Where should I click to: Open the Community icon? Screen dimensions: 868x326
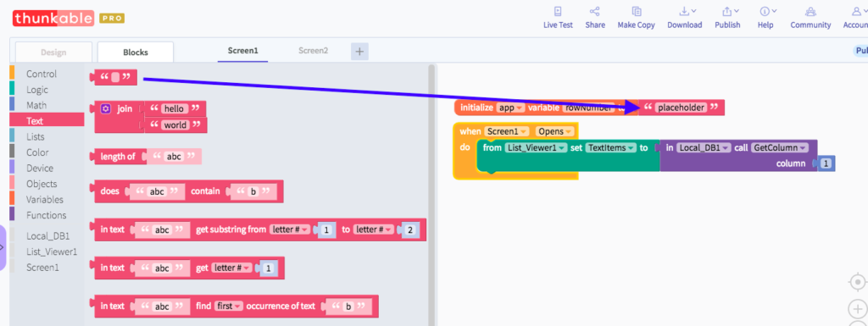(x=810, y=11)
